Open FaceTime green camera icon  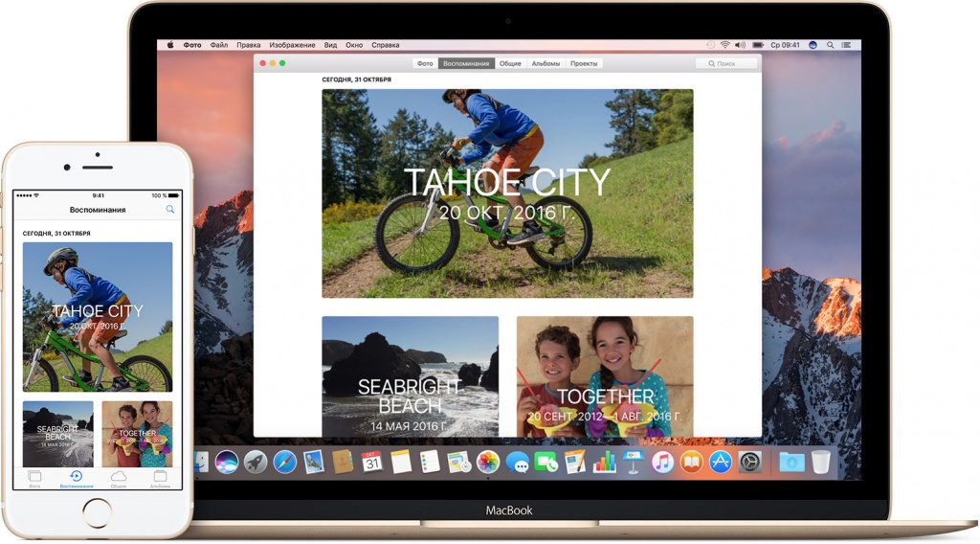[x=546, y=463]
